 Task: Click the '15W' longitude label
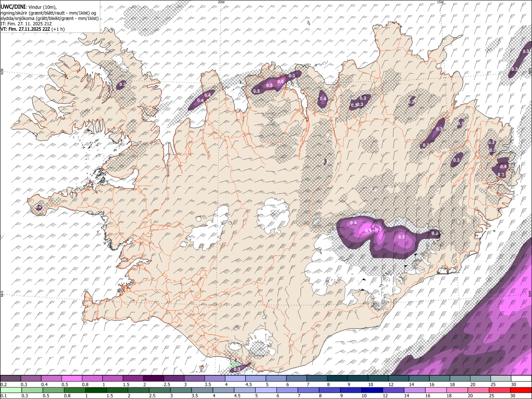coord(441,2)
